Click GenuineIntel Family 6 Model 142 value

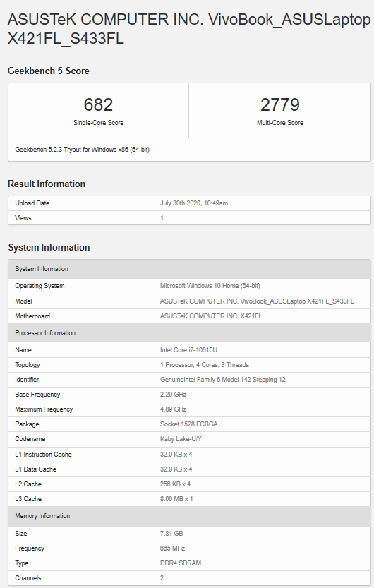pyautogui.click(x=222, y=380)
